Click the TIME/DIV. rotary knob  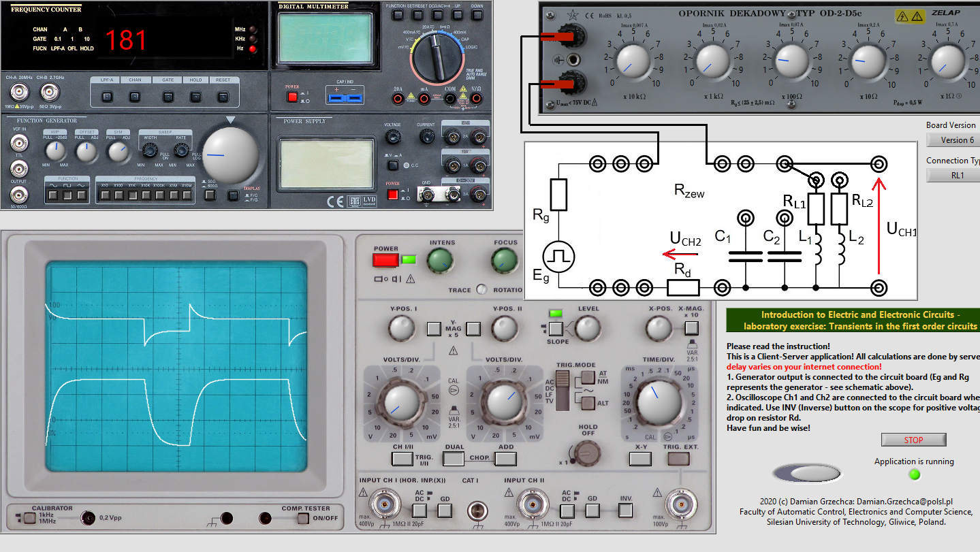[x=657, y=400]
